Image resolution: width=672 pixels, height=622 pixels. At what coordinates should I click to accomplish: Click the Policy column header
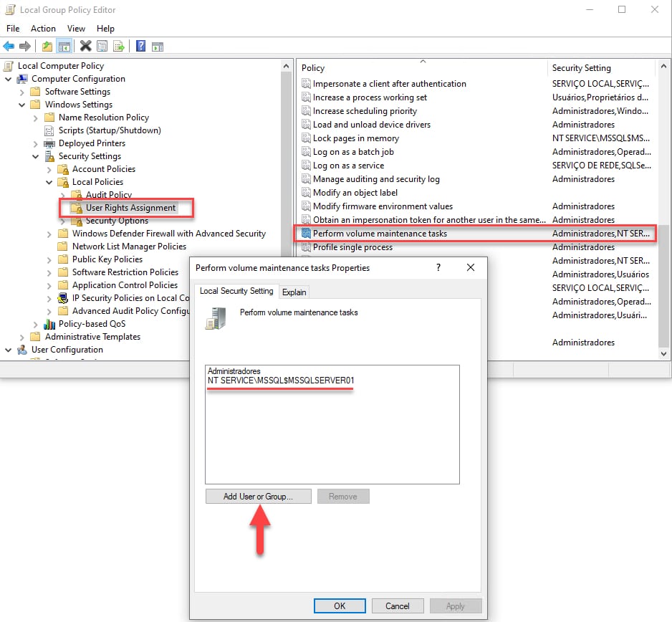coord(422,68)
